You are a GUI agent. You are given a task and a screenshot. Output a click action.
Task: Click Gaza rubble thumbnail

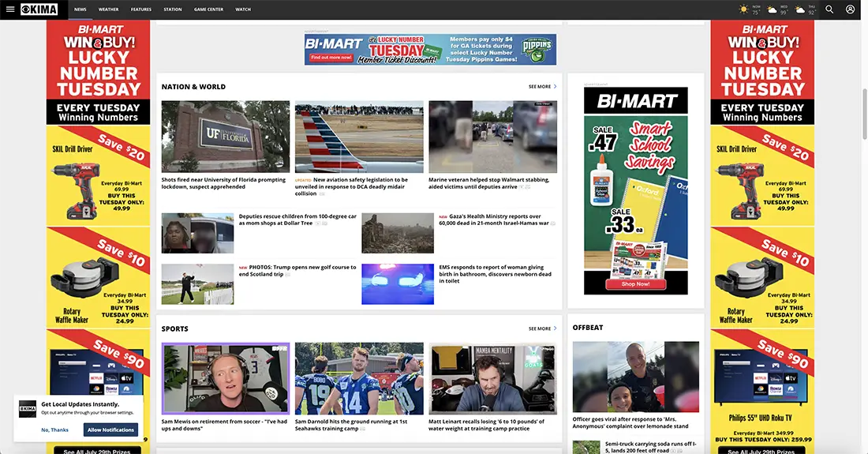click(x=398, y=233)
